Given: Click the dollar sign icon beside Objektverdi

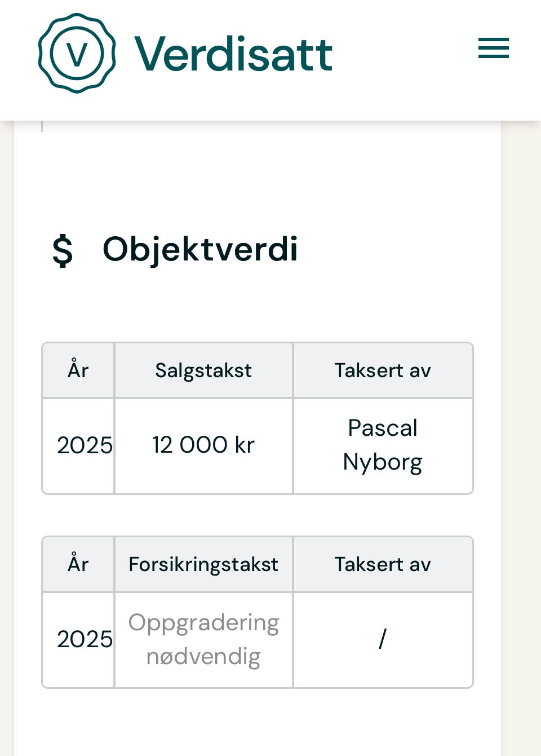Looking at the screenshot, I should (x=63, y=250).
